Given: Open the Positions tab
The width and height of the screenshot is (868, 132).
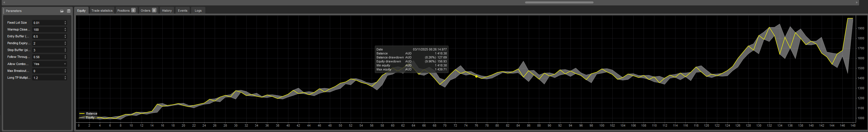Looking at the screenshot, I should [126, 11].
